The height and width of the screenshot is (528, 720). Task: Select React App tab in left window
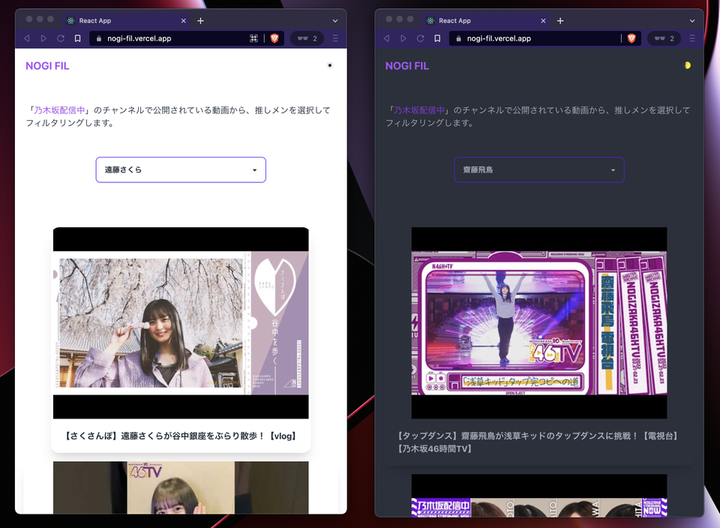[x=126, y=21]
